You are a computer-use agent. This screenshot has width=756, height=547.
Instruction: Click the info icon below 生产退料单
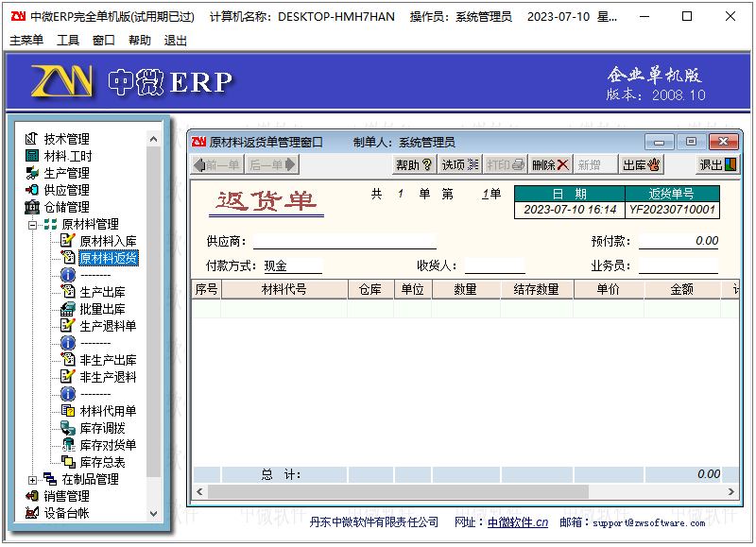tap(68, 343)
